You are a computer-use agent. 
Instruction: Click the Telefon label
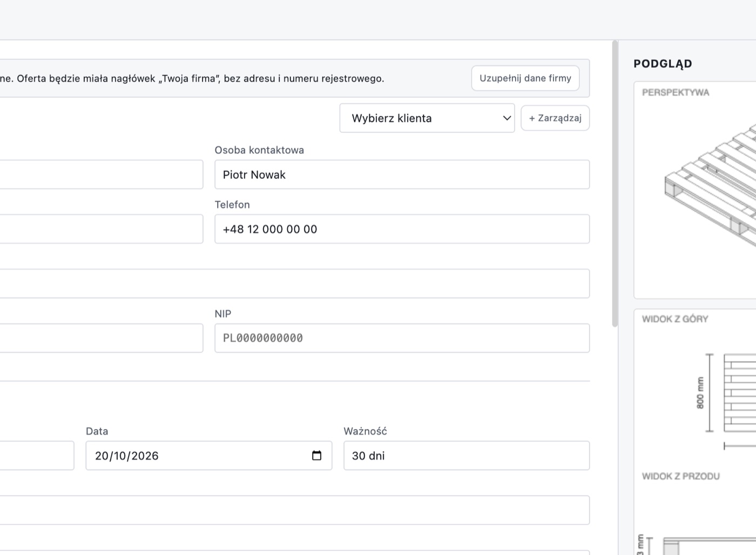click(232, 205)
